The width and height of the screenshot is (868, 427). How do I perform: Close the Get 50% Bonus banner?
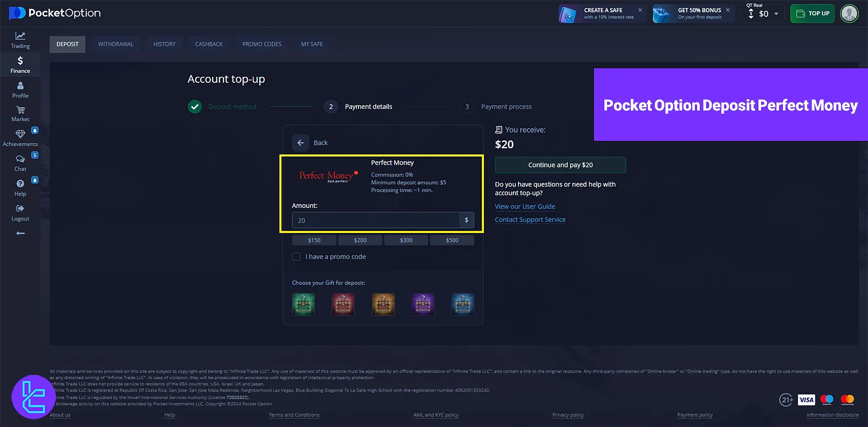pos(727,10)
